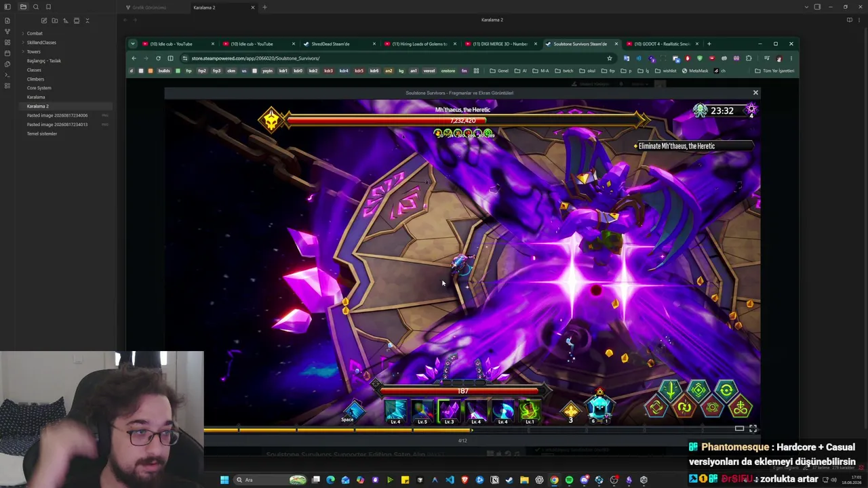
Task: Go back in the browser
Action: 134,58
